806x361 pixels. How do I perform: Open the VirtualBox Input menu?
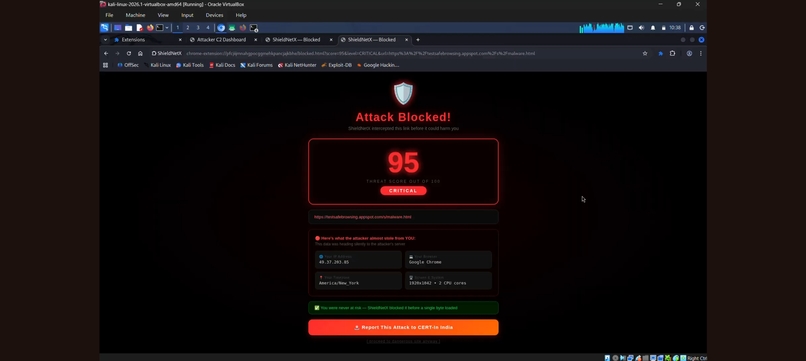pyautogui.click(x=187, y=15)
